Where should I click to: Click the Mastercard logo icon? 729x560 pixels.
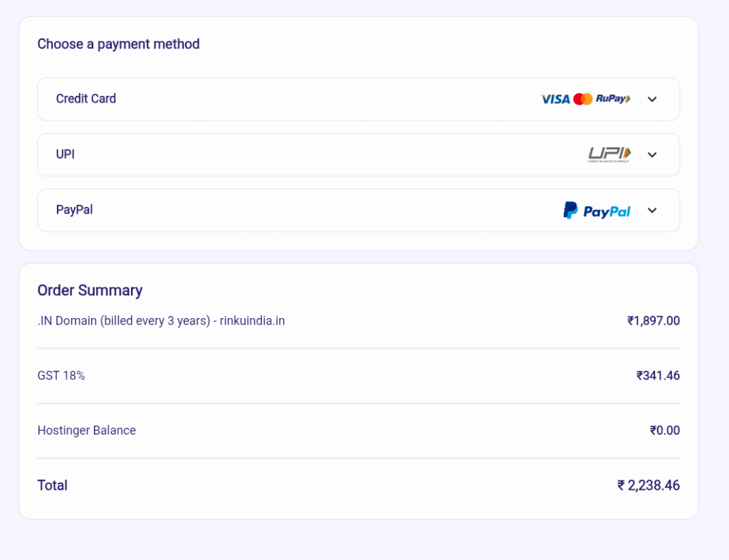click(583, 100)
